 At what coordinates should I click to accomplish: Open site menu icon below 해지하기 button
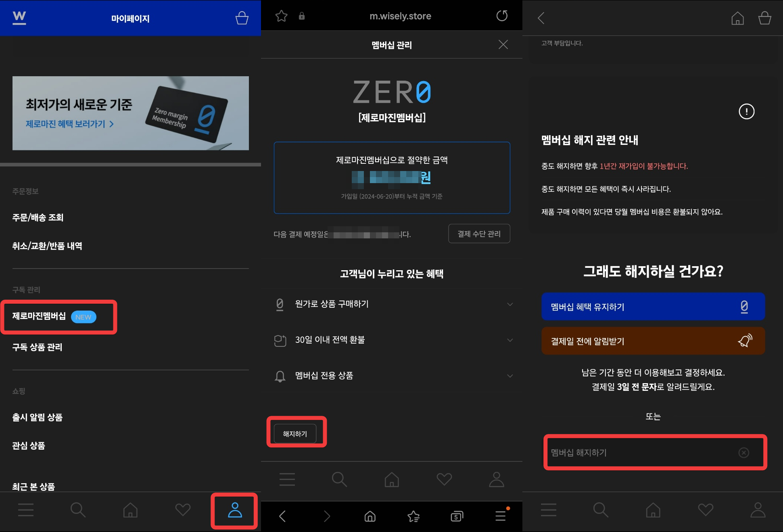point(287,480)
